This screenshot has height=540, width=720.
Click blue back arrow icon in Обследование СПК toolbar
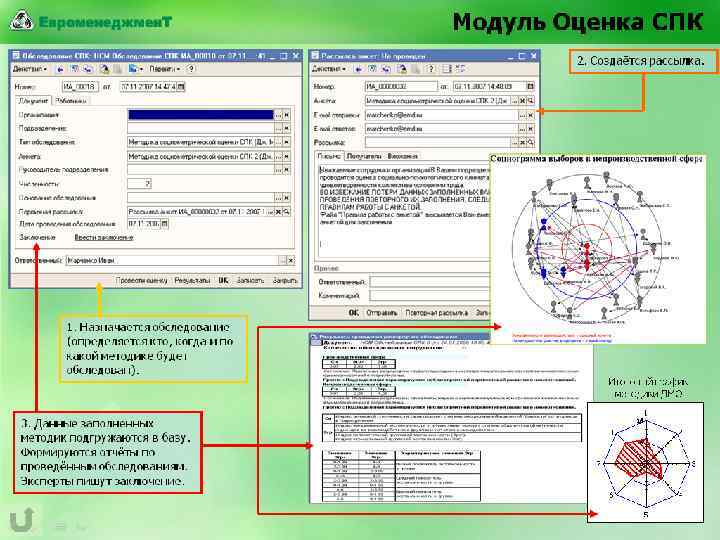pyautogui.click(x=60, y=69)
